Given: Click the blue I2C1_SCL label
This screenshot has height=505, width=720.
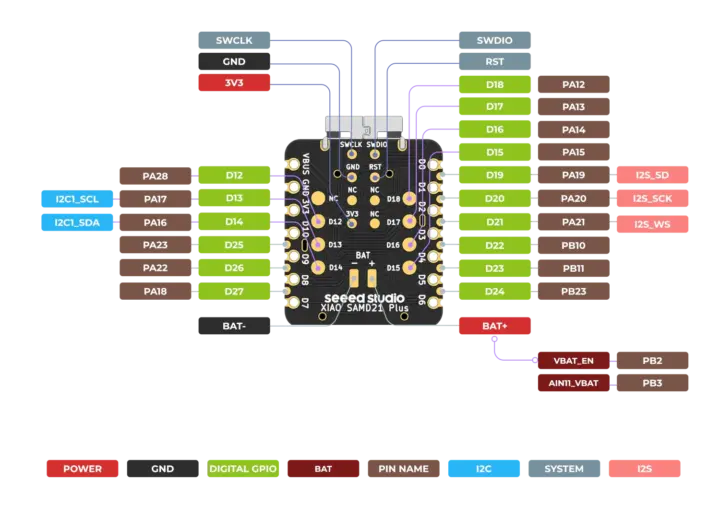Looking at the screenshot, I should [x=77, y=199].
